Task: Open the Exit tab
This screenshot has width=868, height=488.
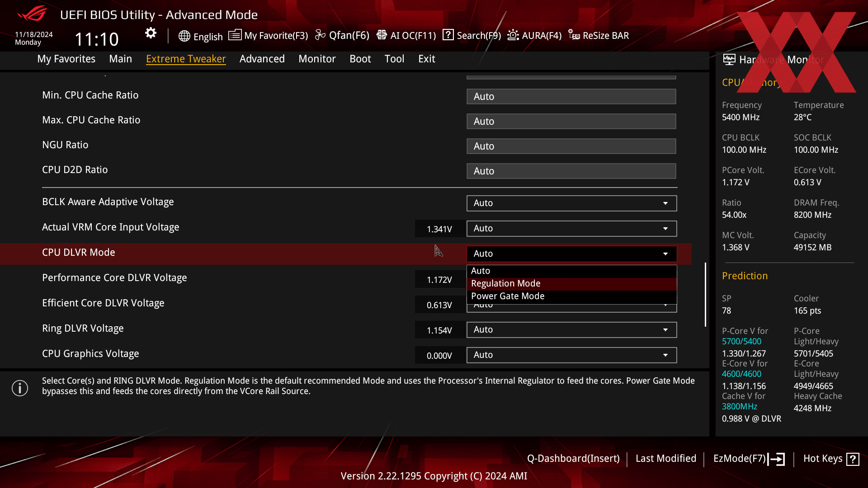Action: tap(427, 59)
